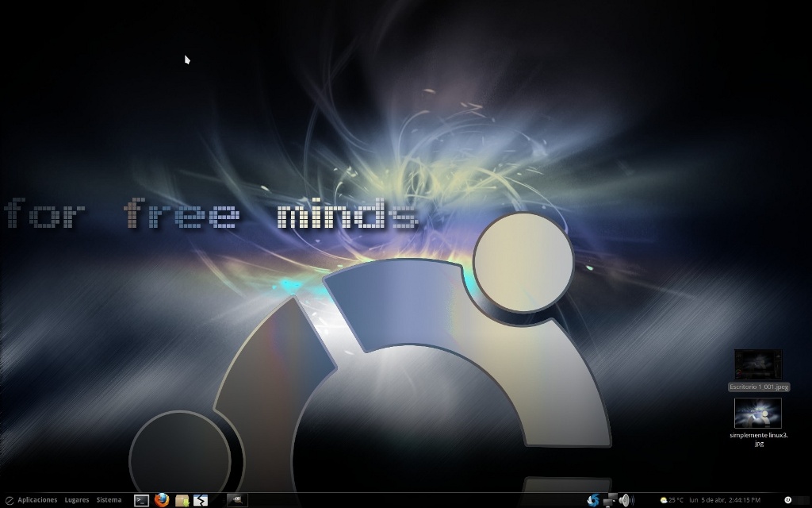Open the Aplicaciones menu
The height and width of the screenshot is (508, 812).
click(x=37, y=500)
